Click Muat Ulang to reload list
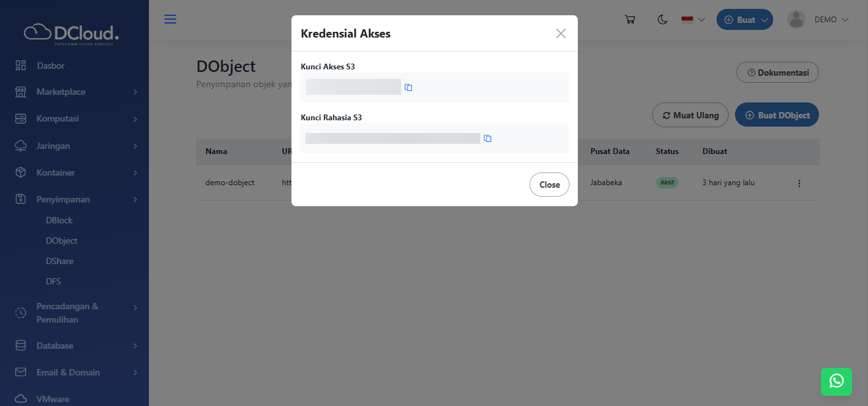The width and height of the screenshot is (868, 406). click(x=690, y=115)
